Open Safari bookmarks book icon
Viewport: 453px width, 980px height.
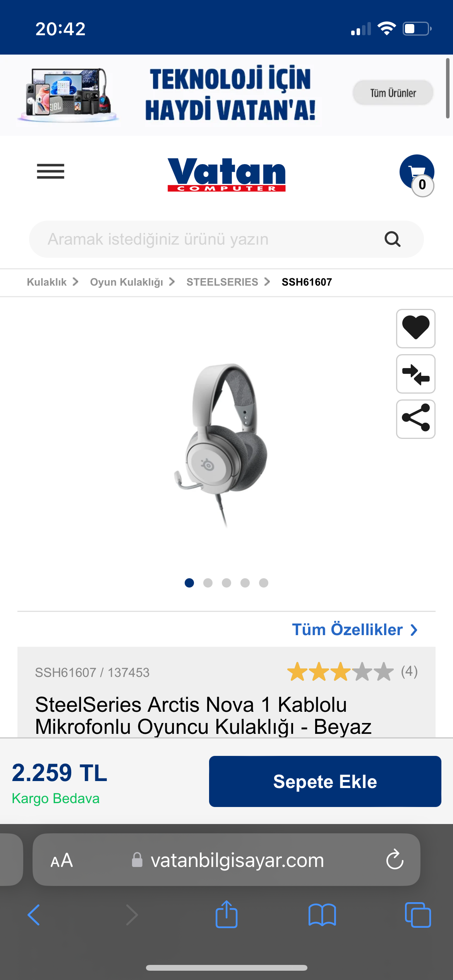click(322, 915)
